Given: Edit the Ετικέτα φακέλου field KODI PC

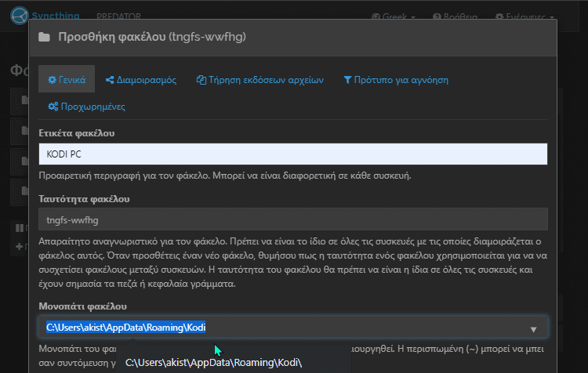Looking at the screenshot, I should tap(293, 154).
